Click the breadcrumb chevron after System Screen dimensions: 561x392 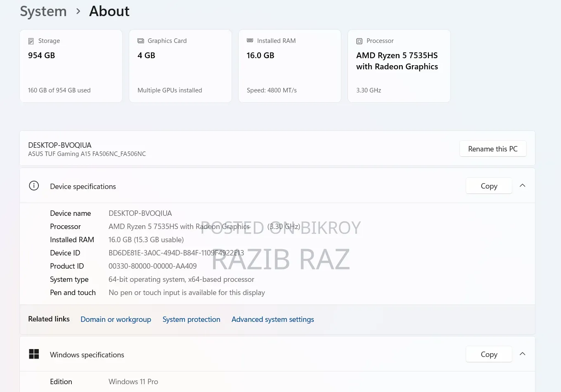[x=78, y=12]
